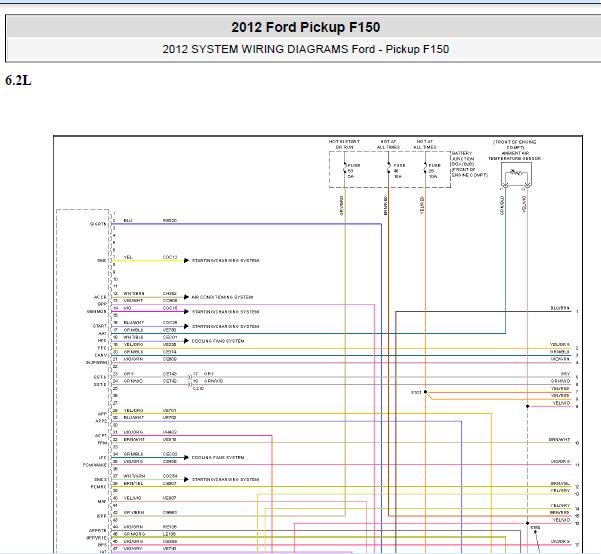
Task: Click the 'START' pin name on the connector
Action: point(100,326)
